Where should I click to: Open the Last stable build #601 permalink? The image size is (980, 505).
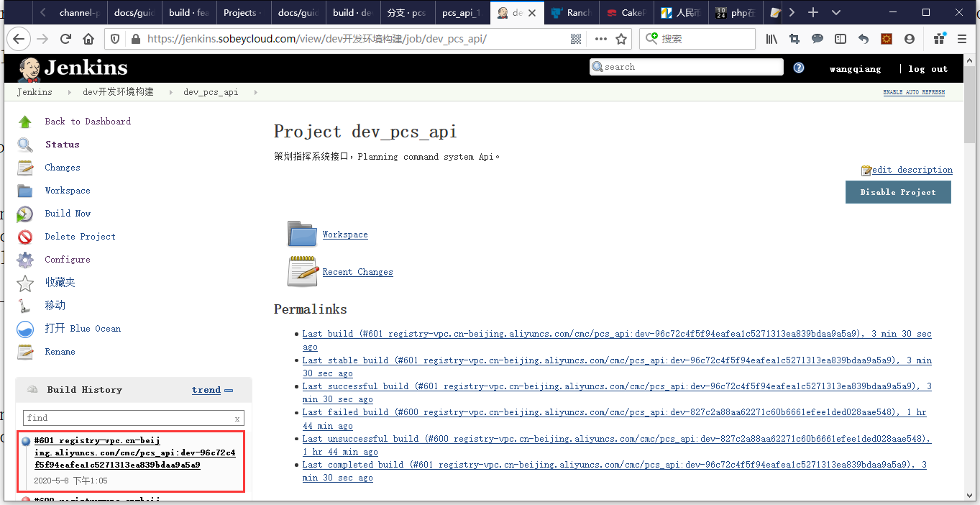click(x=617, y=367)
